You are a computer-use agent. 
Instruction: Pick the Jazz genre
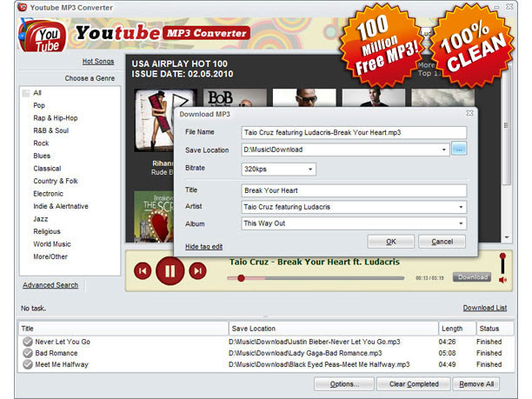pyautogui.click(x=40, y=219)
